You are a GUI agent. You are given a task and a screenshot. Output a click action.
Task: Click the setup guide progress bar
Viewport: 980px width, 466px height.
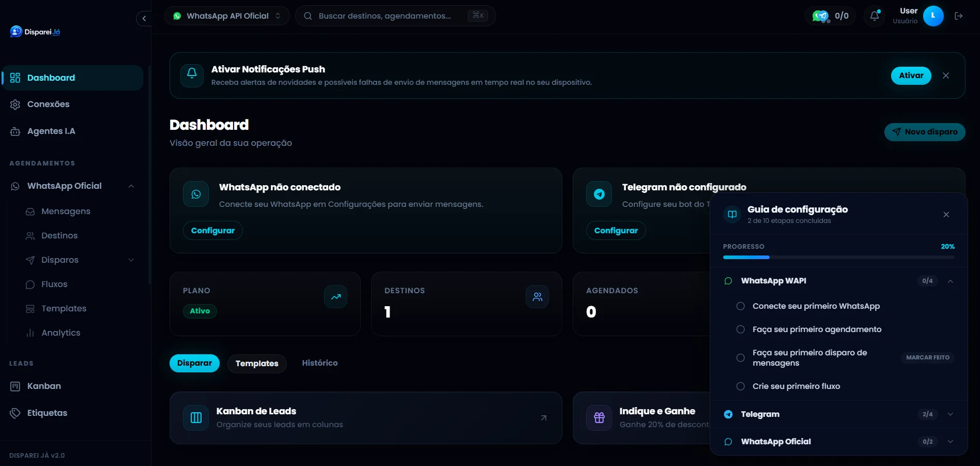point(838,257)
